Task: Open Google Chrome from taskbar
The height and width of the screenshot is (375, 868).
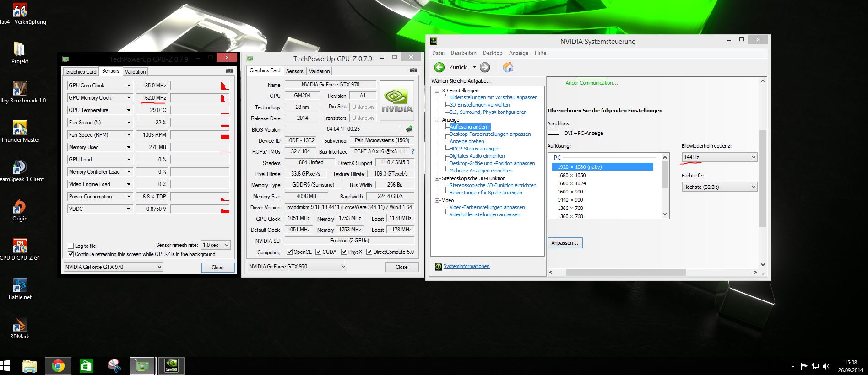Action: tap(58, 366)
